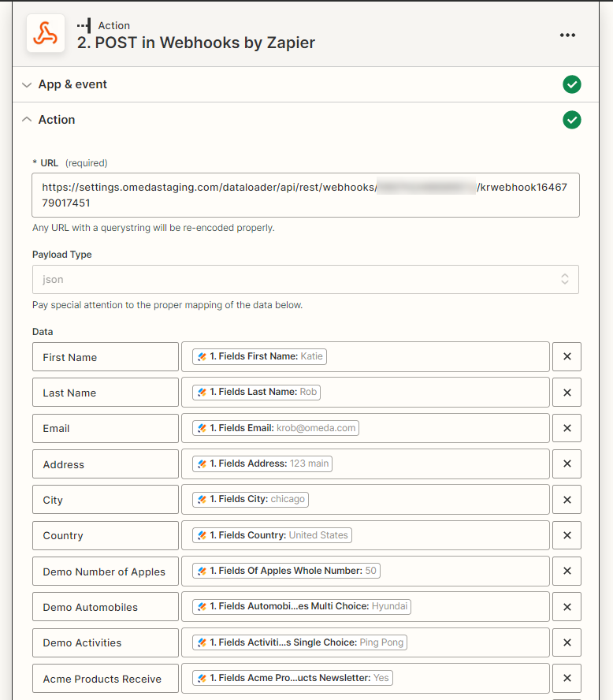
Task: Delete the Address field mapping row
Action: pos(567,464)
